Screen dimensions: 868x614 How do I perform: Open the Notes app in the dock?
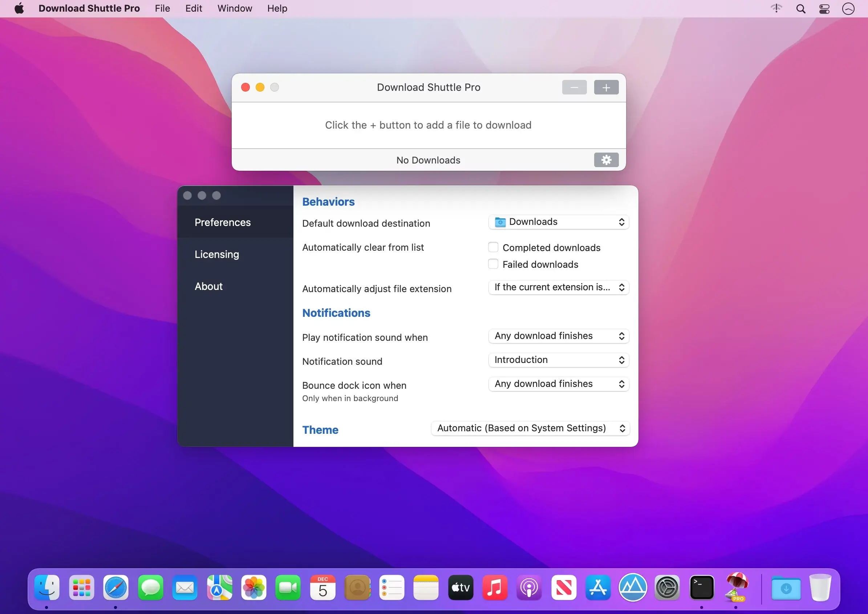pyautogui.click(x=426, y=588)
